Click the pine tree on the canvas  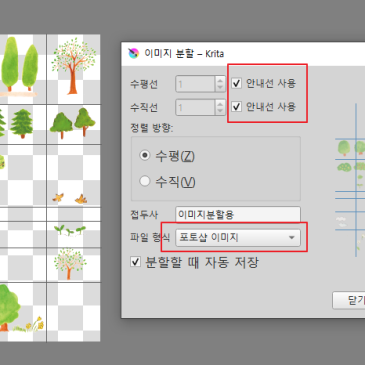[22, 124]
